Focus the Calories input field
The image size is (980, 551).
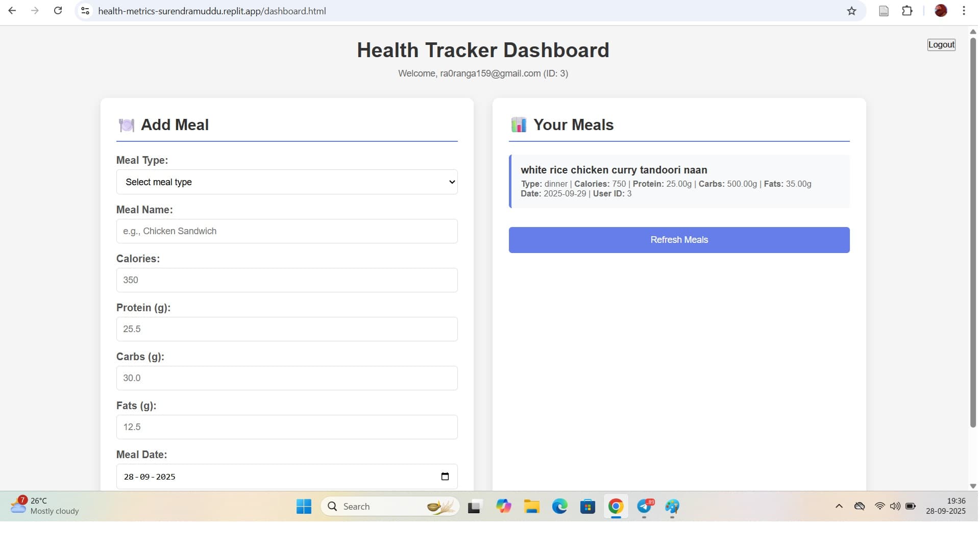pyautogui.click(x=287, y=280)
